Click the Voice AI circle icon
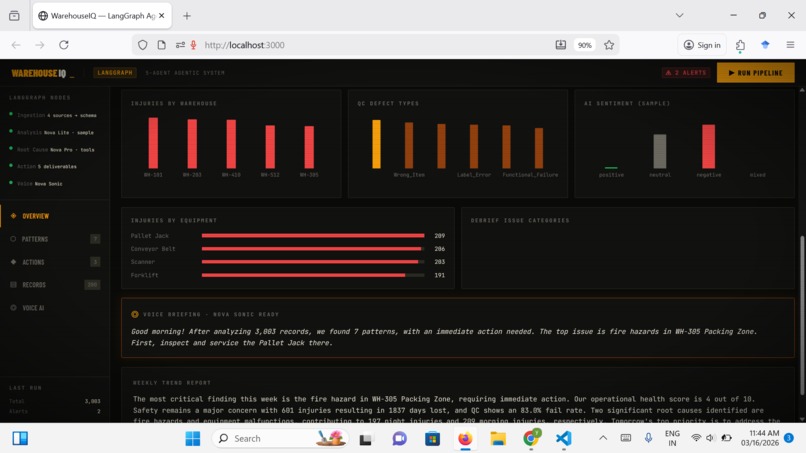 click(13, 308)
